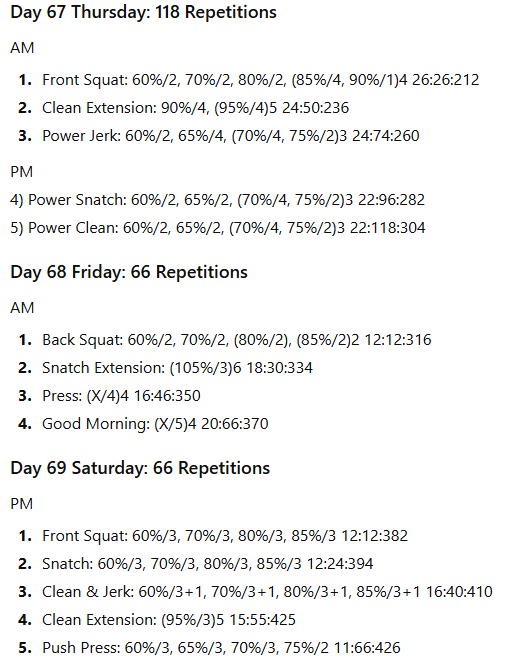Click the PM label above Power Snatch
Image resolution: width=531 pixels, height=662 pixels.
pyautogui.click(x=22, y=172)
